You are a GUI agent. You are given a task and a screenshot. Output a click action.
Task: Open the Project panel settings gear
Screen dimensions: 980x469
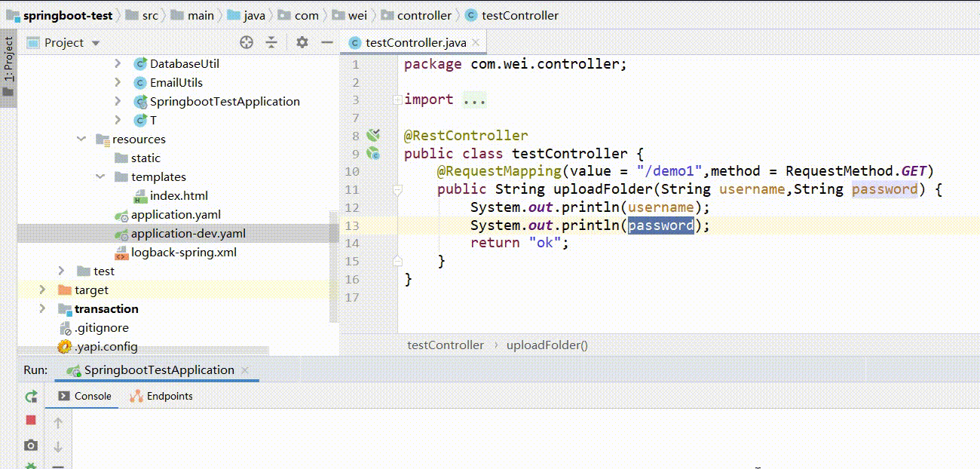[302, 42]
